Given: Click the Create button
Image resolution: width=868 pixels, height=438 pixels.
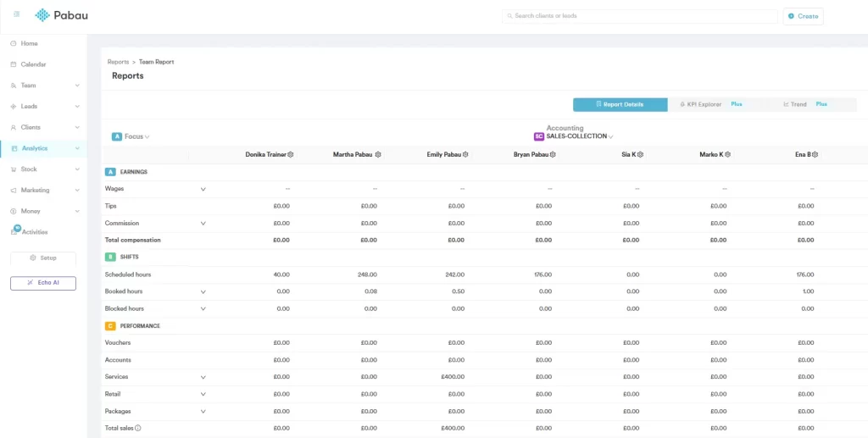Looking at the screenshot, I should 803,16.
